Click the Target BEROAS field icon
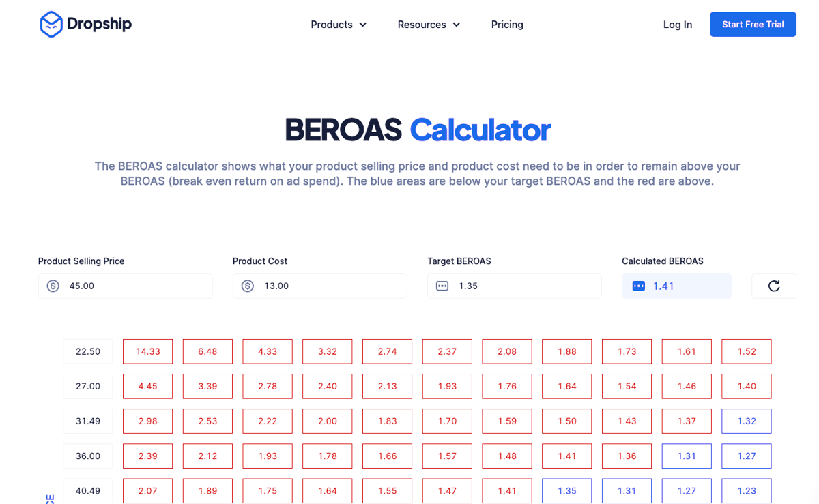Viewport: 819px width, 504px height. coord(442,286)
